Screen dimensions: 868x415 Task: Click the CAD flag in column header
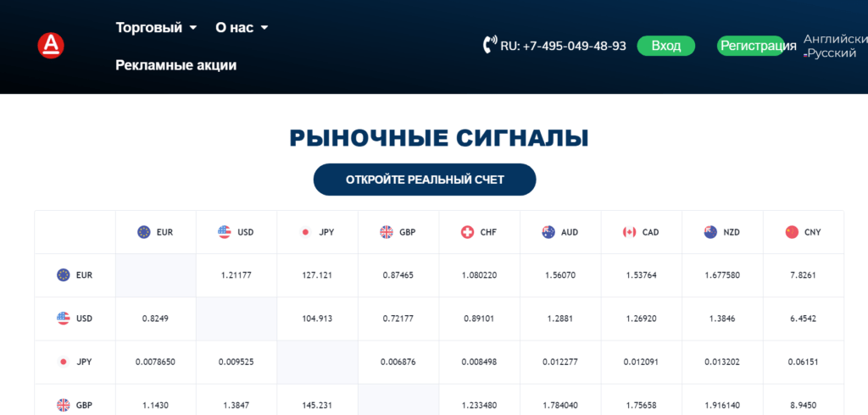pyautogui.click(x=629, y=232)
